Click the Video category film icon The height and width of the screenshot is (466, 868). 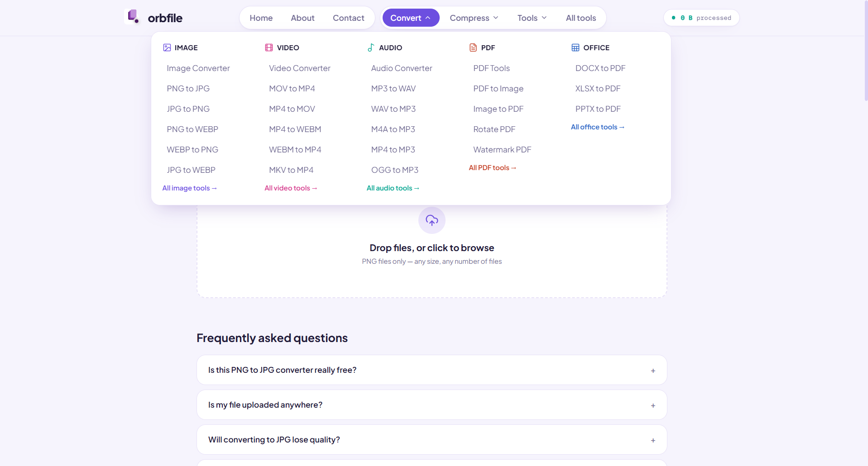click(x=269, y=48)
